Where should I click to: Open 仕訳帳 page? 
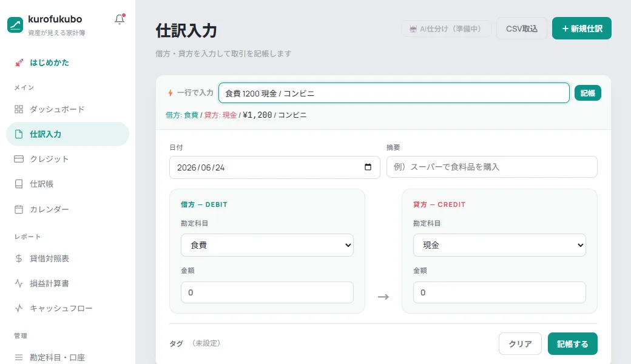point(67,184)
